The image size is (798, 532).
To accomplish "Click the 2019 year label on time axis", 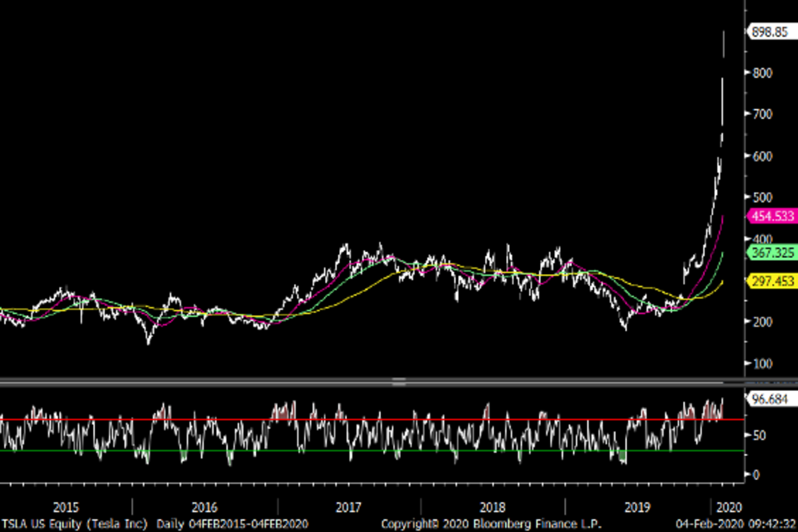I will 637,507.
